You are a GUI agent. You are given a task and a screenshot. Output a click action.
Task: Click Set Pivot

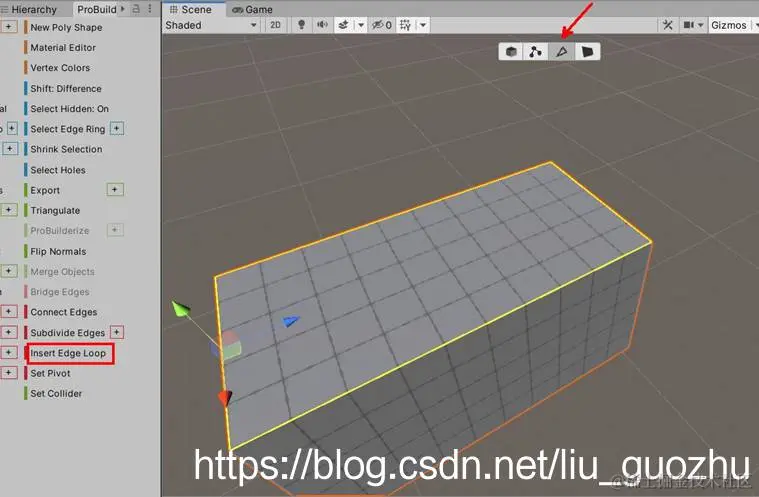50,374
